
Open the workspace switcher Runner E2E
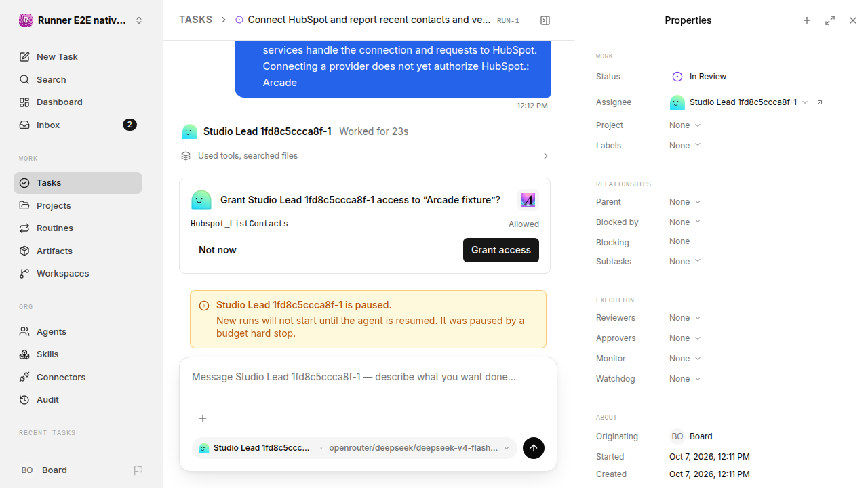[81, 20]
